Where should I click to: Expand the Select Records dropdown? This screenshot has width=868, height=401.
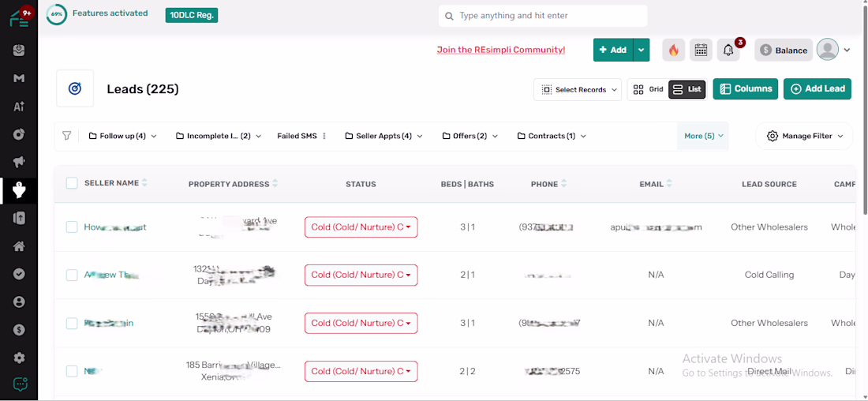tap(578, 89)
